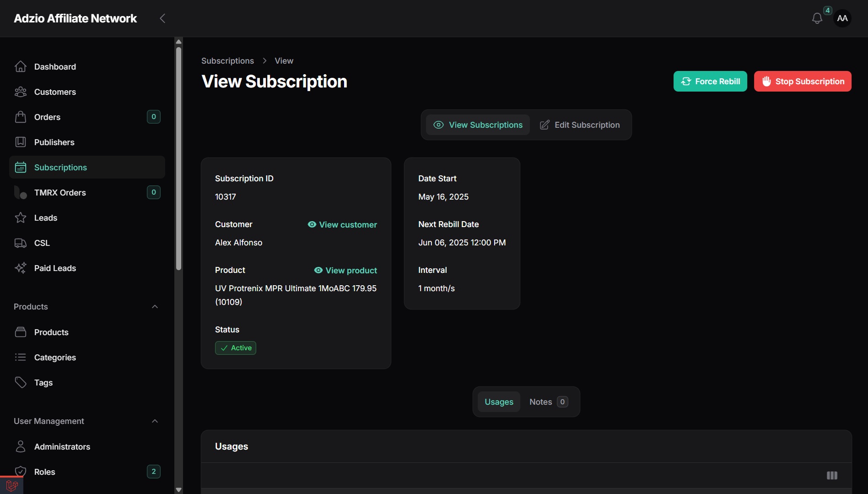
Task: Collapse the Products sidebar section
Action: [155, 307]
